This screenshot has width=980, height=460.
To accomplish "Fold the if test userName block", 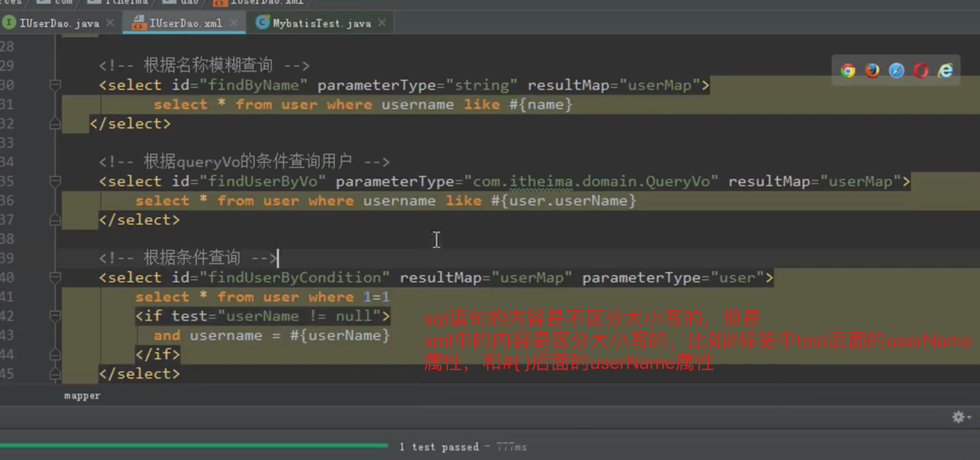I will (x=55, y=316).
